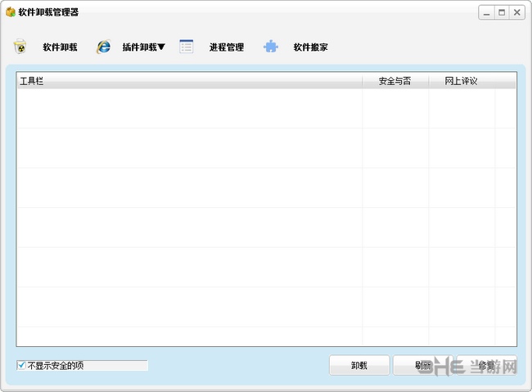Click the blue puzzle piece icon

(x=271, y=47)
